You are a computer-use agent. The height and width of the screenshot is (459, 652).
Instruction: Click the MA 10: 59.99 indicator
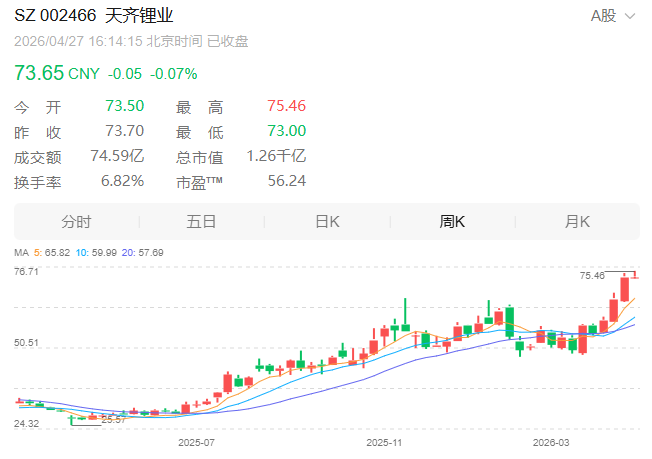(96, 253)
